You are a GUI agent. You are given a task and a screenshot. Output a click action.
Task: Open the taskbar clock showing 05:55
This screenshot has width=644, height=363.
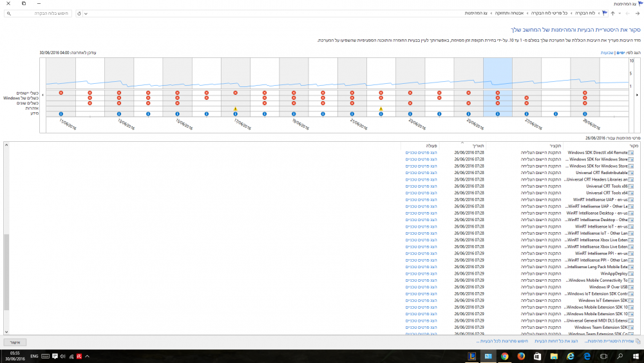pos(15,356)
